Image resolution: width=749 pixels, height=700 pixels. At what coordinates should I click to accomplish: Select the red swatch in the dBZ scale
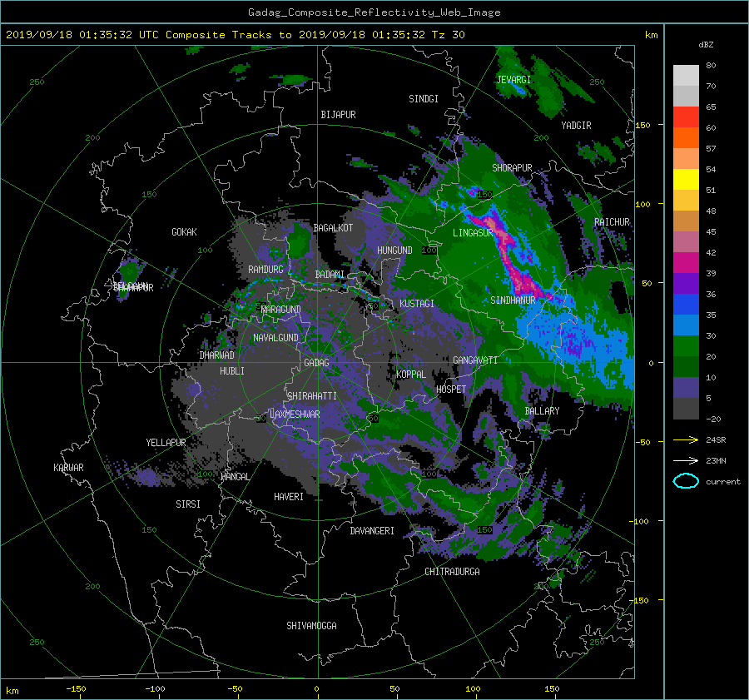(x=686, y=117)
